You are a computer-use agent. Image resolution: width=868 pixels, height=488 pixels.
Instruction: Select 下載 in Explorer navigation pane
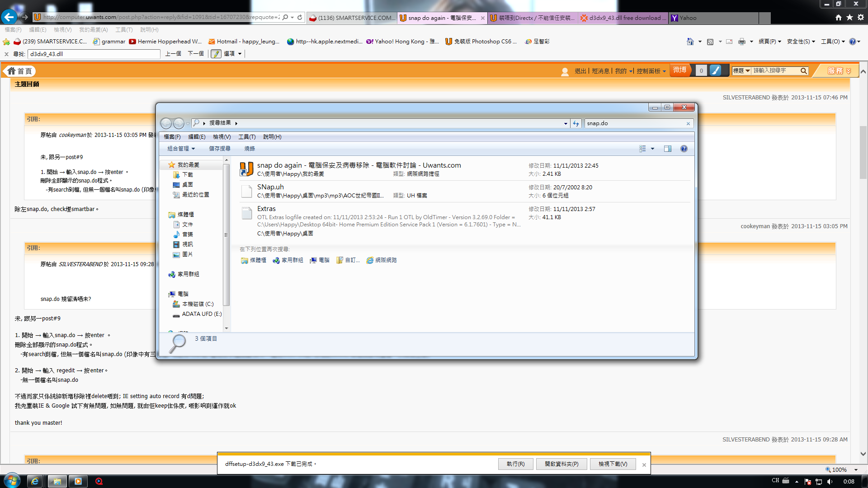click(x=187, y=175)
